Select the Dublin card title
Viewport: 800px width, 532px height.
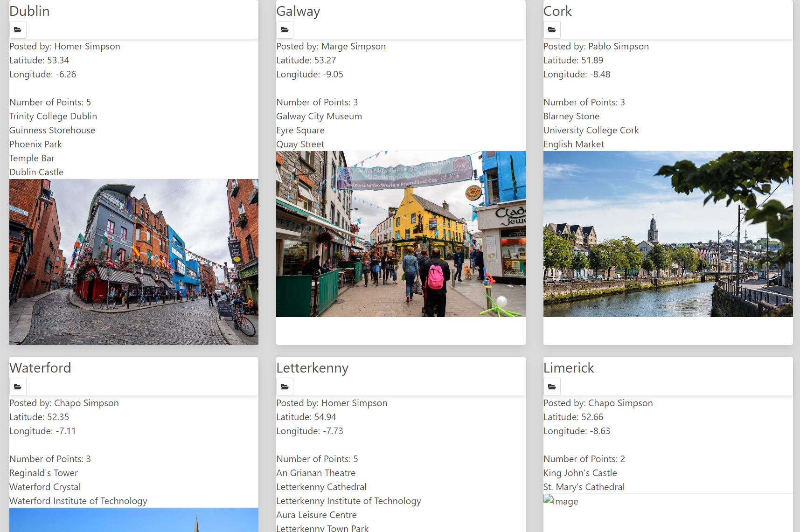click(x=29, y=11)
